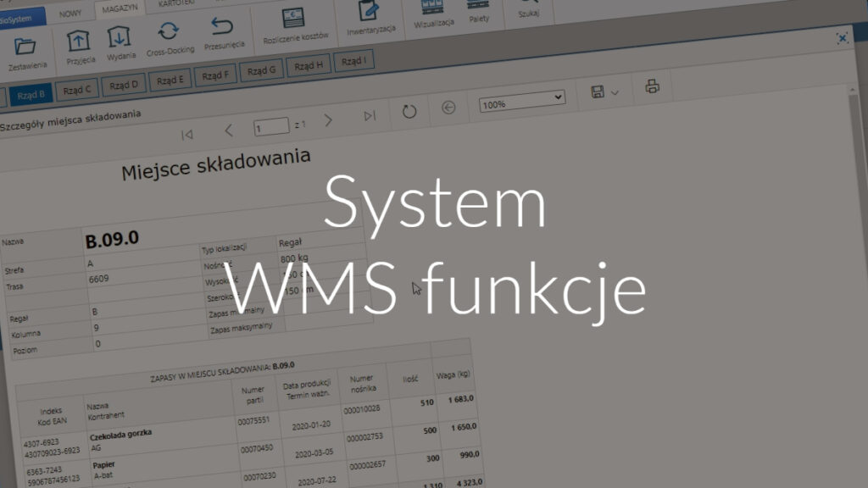Click the product name Czekolada gorzka

point(120,435)
